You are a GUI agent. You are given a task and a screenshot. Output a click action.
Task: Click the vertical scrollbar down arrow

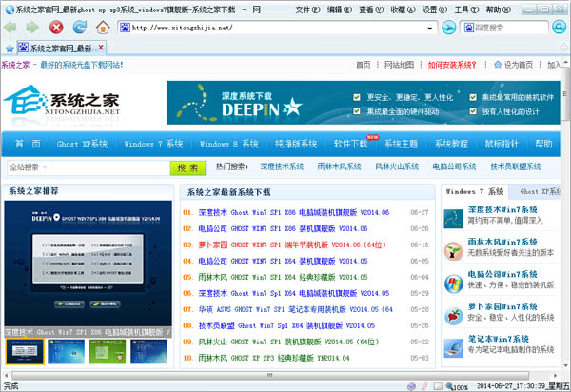tap(566, 365)
